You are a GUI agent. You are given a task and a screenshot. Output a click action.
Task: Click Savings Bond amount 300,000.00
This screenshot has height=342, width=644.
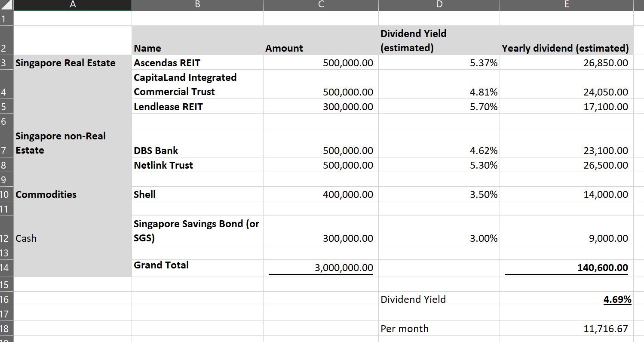click(x=321, y=231)
